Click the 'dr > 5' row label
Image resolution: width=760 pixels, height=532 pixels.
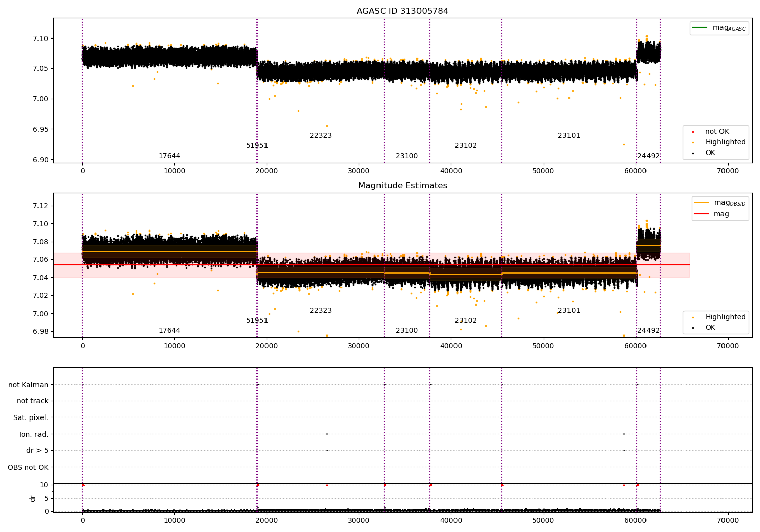point(37,451)
